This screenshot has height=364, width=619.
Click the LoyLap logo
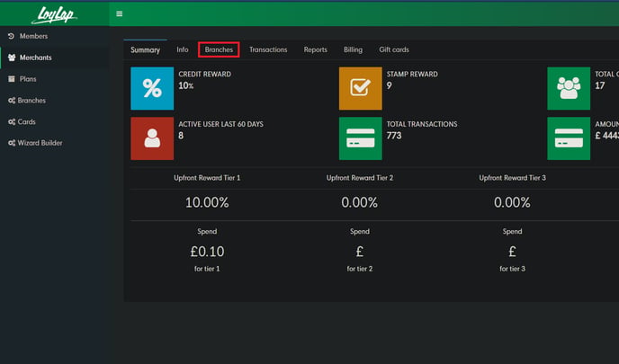[x=54, y=15]
